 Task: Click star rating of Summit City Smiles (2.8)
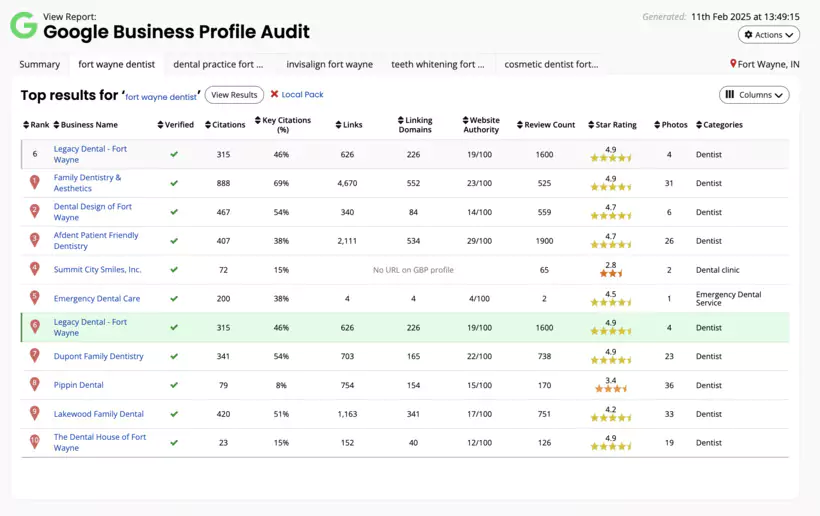pos(611,269)
